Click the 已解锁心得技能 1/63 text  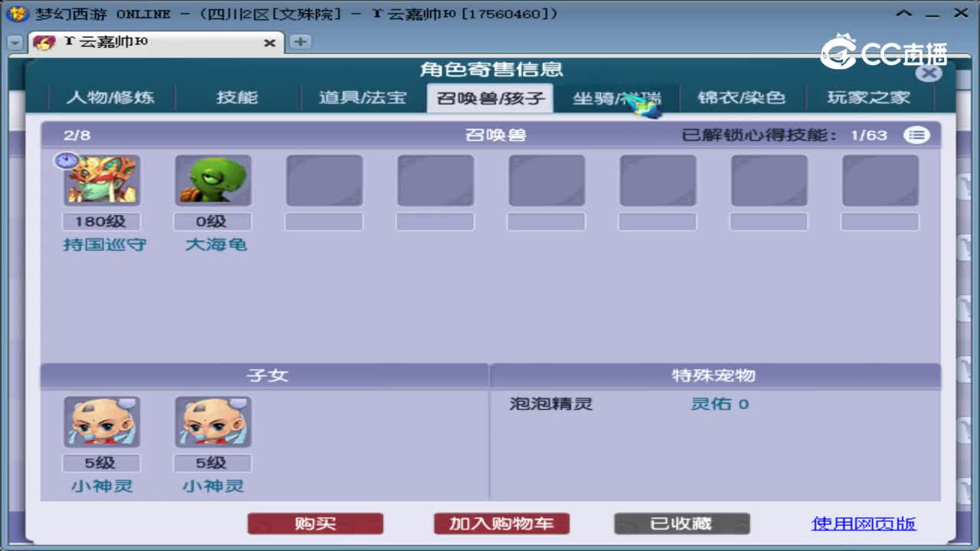[x=785, y=135]
